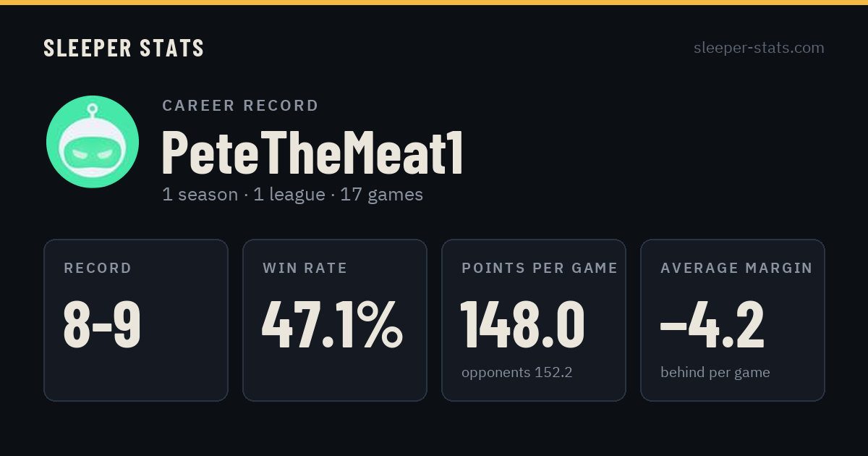
Task: Select the Record stat card
Action: pos(136,320)
